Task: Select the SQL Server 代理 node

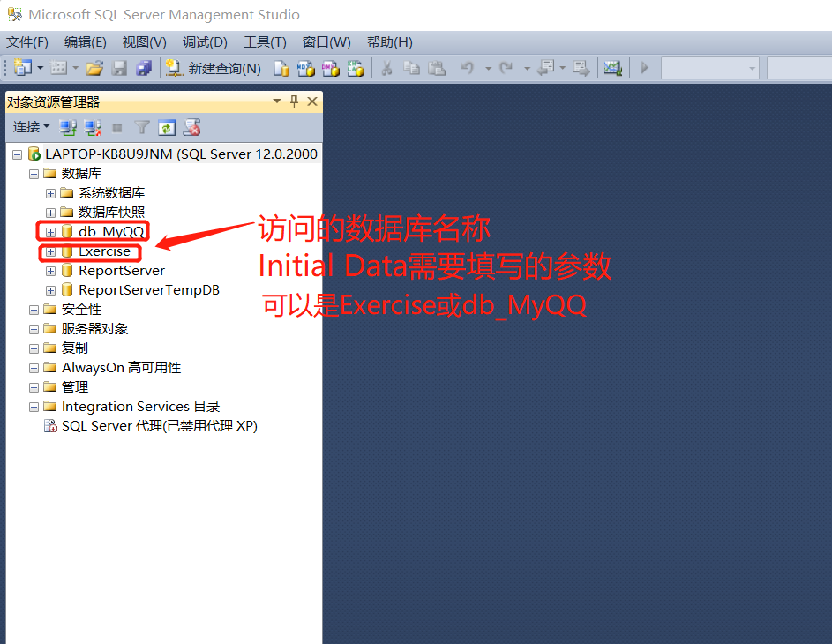Action: [x=159, y=426]
